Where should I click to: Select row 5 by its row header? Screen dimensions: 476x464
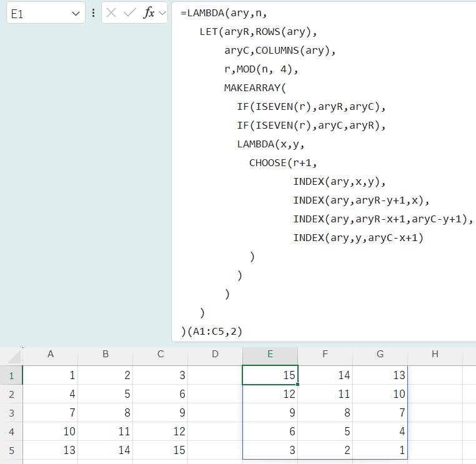coord(11,450)
